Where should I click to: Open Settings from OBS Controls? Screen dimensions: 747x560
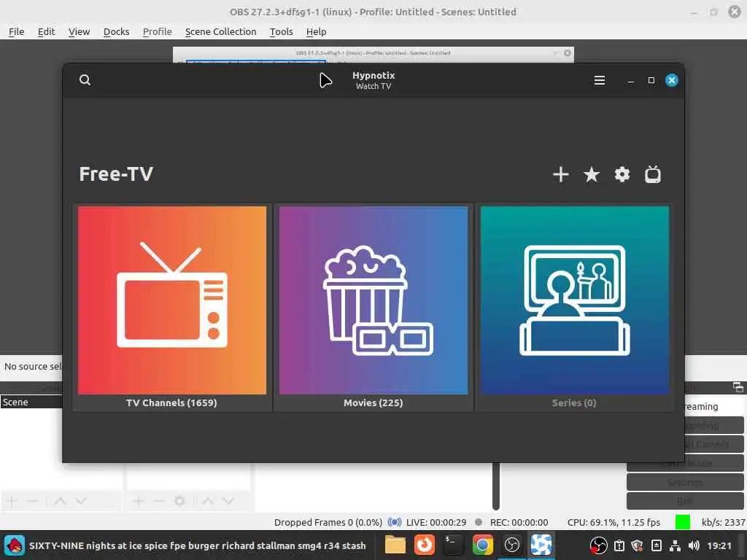pos(685,482)
